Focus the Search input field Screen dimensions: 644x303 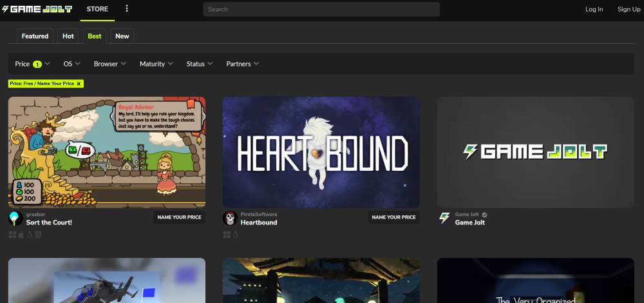pyautogui.click(x=321, y=9)
